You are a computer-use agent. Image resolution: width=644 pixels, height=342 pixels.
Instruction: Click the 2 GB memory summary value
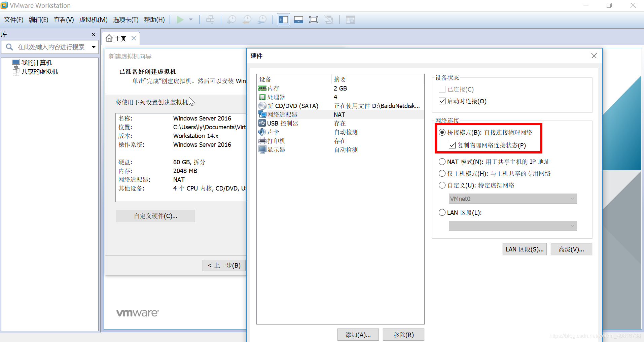(x=340, y=88)
